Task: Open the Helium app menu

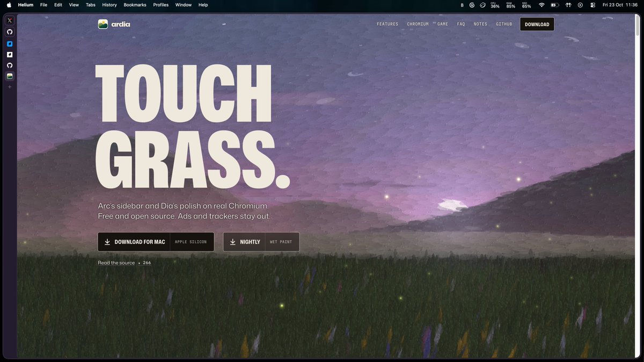Action: (x=26, y=5)
